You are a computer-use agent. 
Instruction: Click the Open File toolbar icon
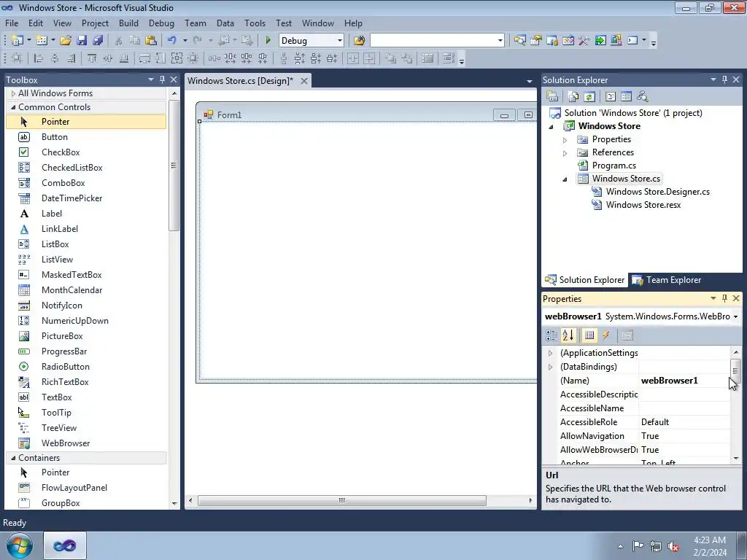tap(66, 41)
